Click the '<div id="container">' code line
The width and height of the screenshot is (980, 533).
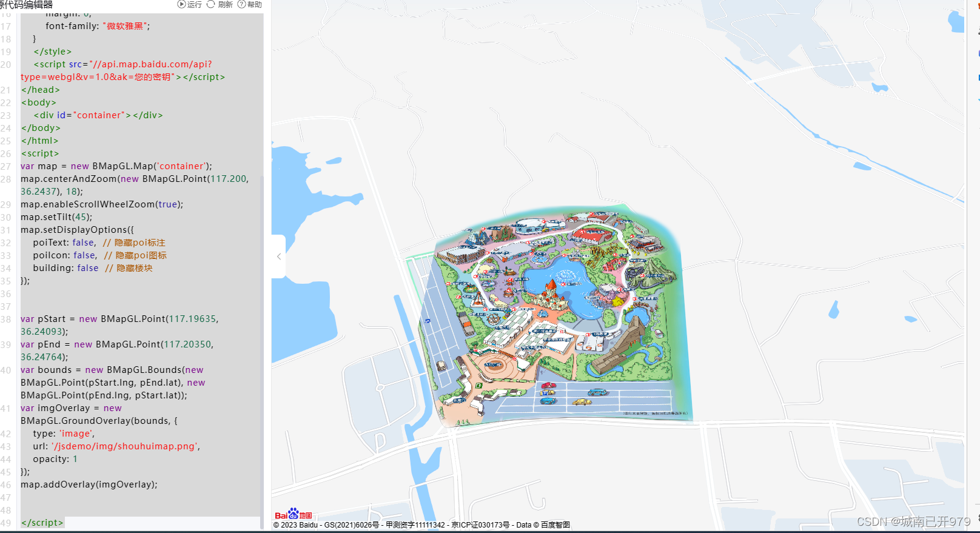click(98, 115)
